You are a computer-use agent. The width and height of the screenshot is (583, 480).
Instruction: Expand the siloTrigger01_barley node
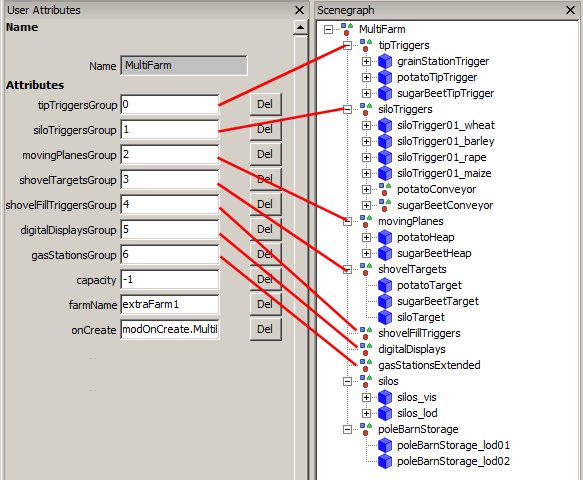[366, 141]
